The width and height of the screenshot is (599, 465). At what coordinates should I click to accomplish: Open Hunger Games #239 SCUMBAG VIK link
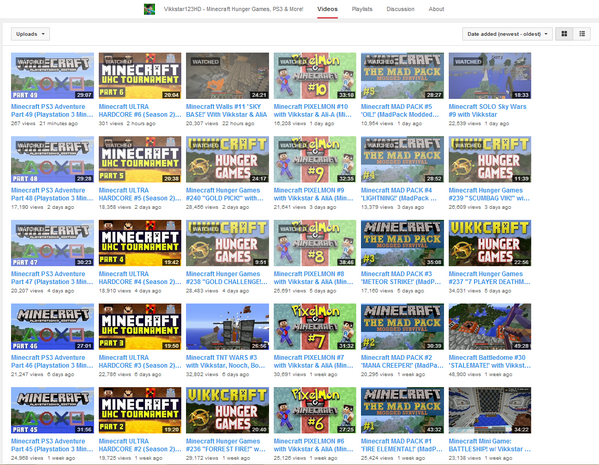(489, 194)
